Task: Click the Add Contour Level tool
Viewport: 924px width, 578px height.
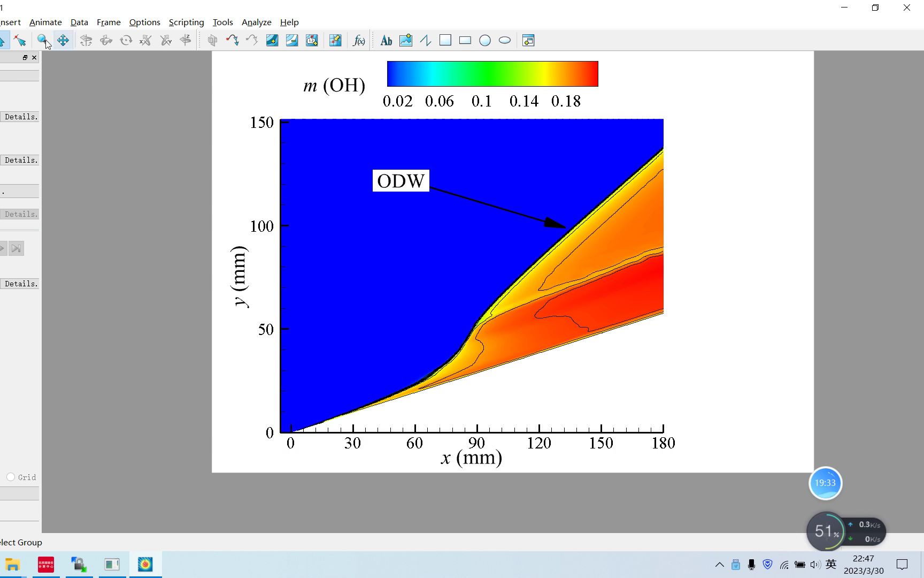Action: pos(272,40)
